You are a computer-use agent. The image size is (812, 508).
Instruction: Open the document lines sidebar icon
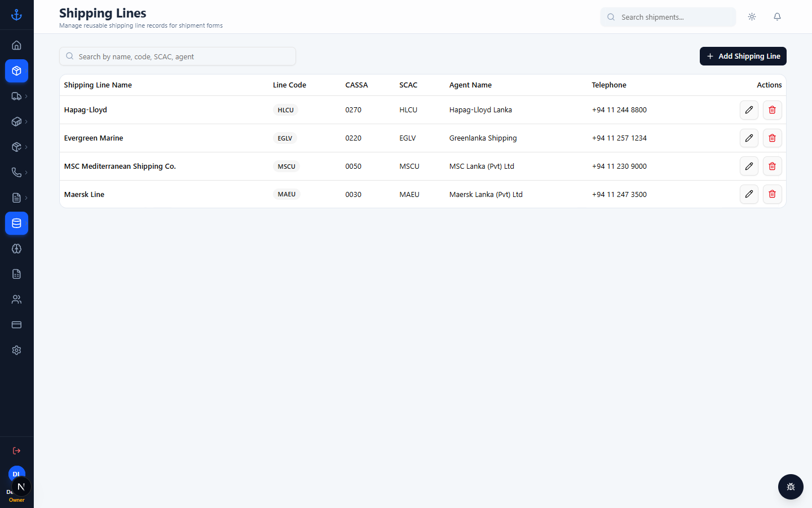click(16, 198)
